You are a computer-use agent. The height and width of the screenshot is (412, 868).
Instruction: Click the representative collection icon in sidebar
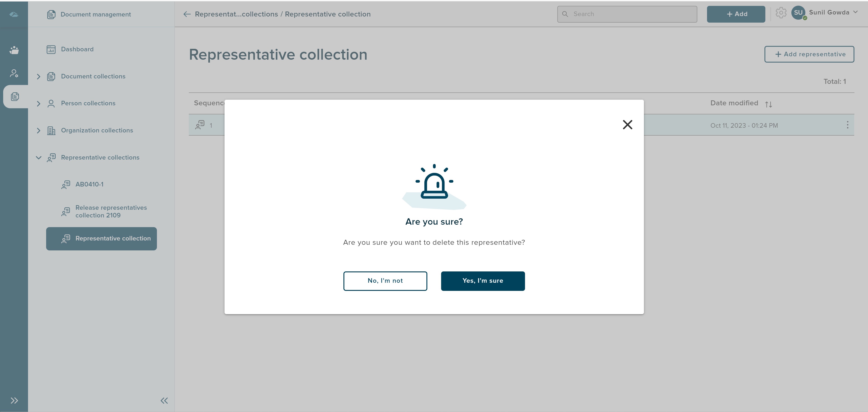click(x=65, y=238)
